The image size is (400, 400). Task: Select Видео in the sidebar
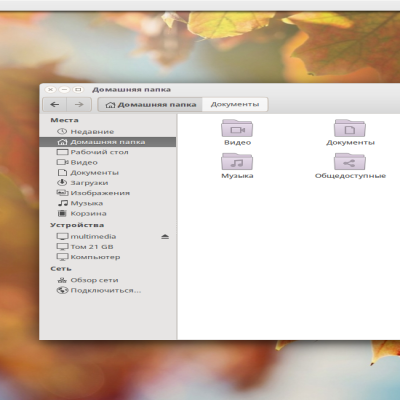point(108,162)
